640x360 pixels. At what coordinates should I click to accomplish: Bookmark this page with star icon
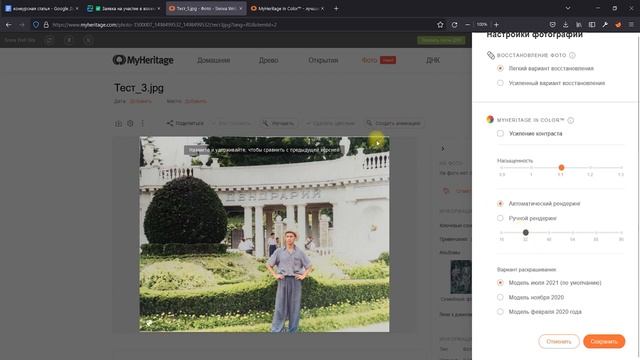click(x=440, y=25)
